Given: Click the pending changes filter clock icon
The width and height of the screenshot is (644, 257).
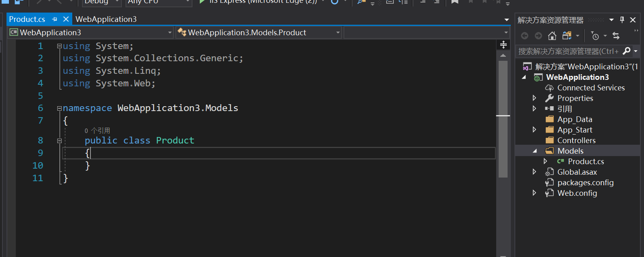Looking at the screenshot, I should point(595,36).
